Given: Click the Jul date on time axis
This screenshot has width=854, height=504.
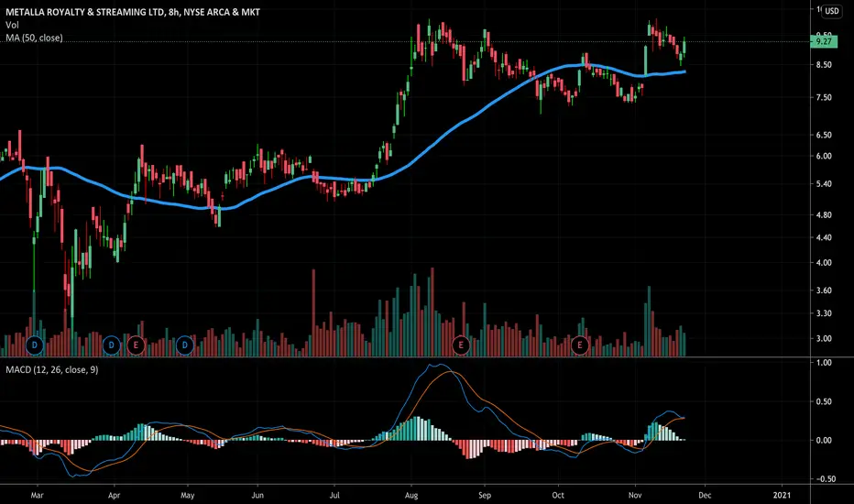Looking at the screenshot, I should [x=334, y=495].
